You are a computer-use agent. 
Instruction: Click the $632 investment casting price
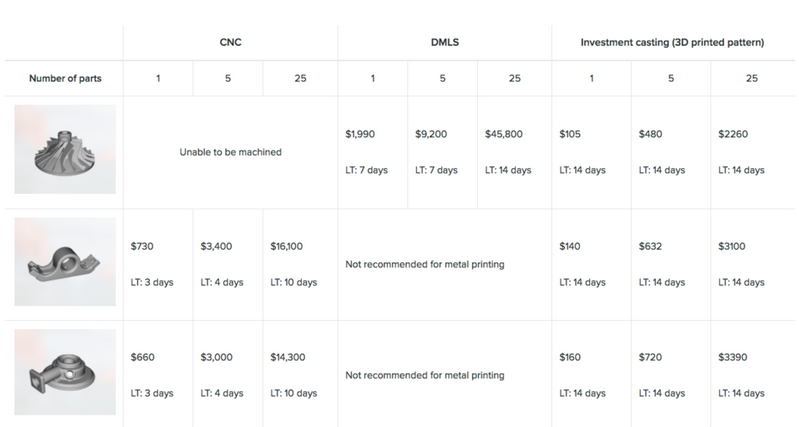[651, 246]
